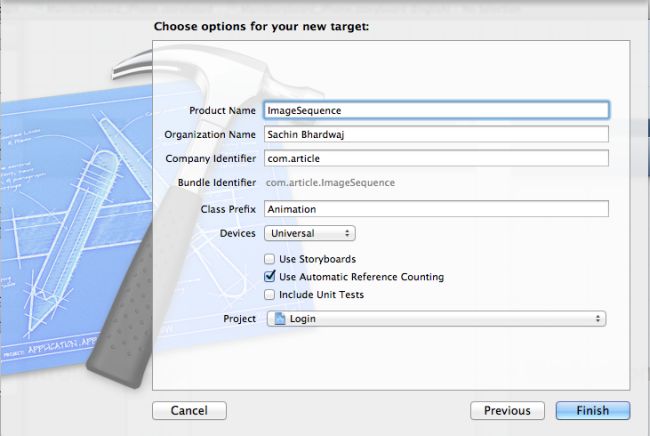Click the arrows at the Project popup's right end

click(x=598, y=319)
